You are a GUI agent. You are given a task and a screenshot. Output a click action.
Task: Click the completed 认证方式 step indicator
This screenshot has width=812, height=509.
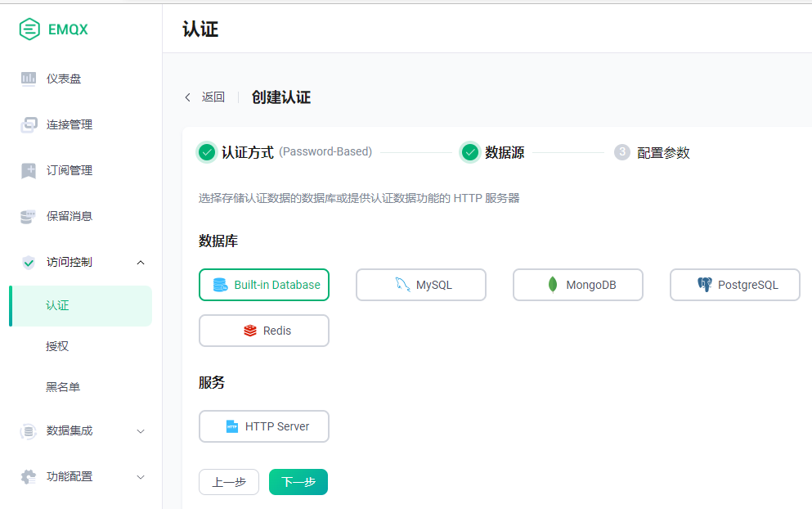click(207, 152)
